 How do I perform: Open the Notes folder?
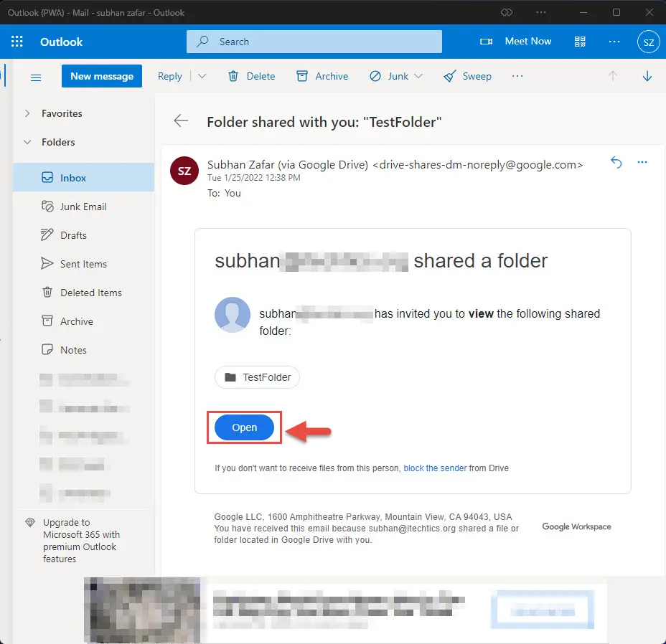(83, 350)
